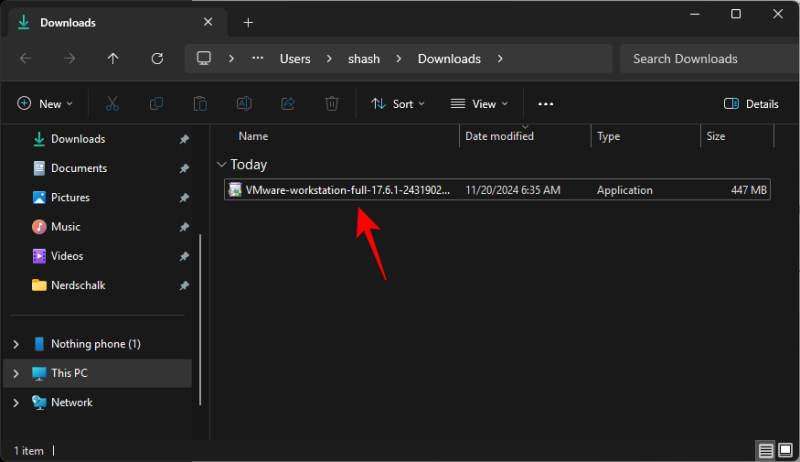Image resolution: width=800 pixels, height=462 pixels.
Task: Expand the This PC tree node
Action: [x=15, y=373]
